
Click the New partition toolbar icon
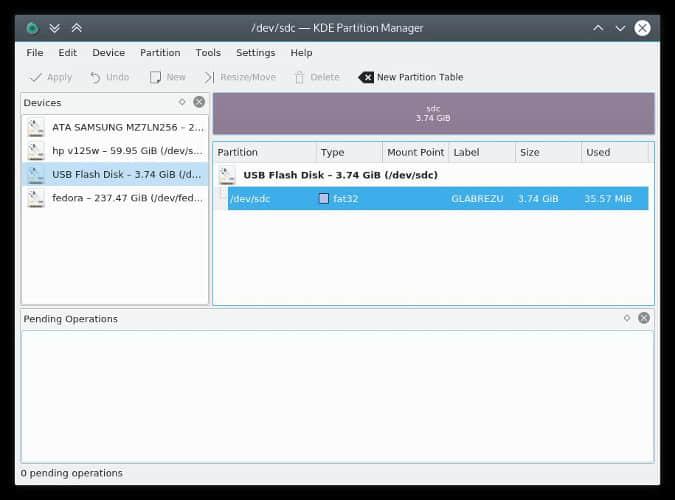(155, 77)
